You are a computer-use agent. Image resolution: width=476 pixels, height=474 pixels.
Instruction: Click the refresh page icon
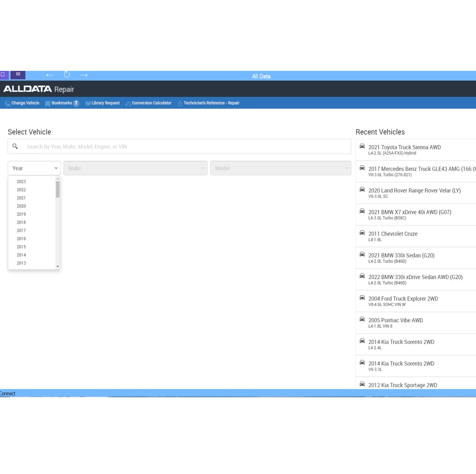67,75
